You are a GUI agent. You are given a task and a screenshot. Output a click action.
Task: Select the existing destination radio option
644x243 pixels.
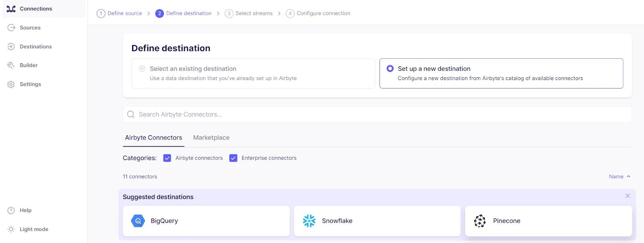[142, 69]
